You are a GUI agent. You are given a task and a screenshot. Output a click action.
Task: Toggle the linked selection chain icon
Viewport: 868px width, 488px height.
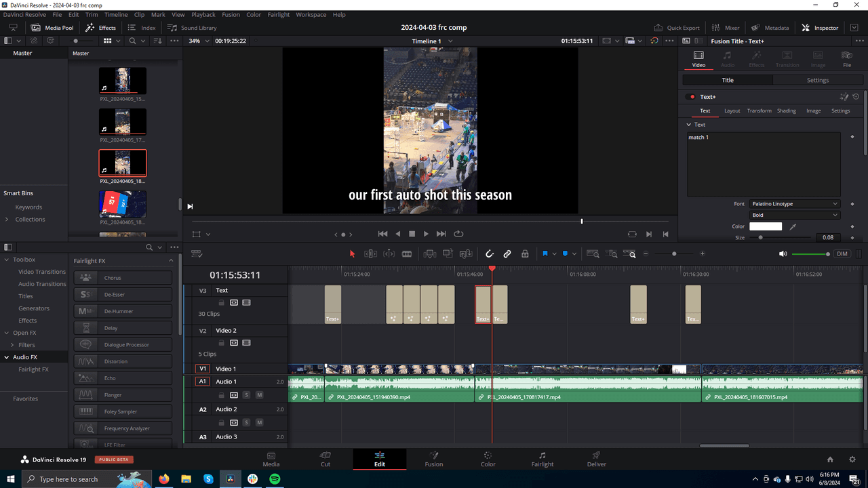[x=507, y=254]
